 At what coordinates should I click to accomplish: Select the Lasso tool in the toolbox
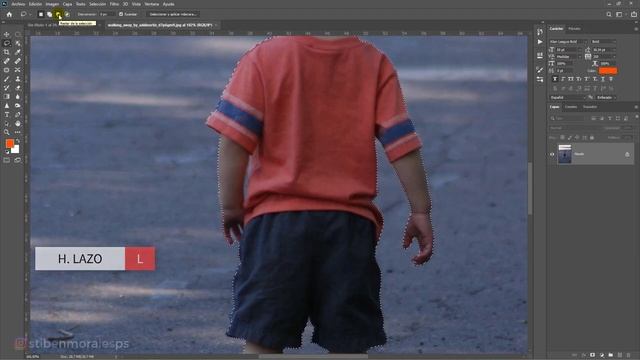pyautogui.click(x=7, y=43)
